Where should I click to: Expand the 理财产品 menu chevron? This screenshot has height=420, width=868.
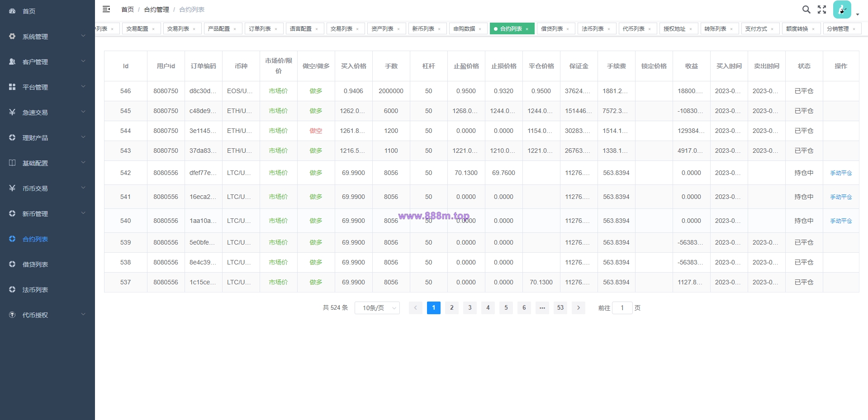[83, 137]
